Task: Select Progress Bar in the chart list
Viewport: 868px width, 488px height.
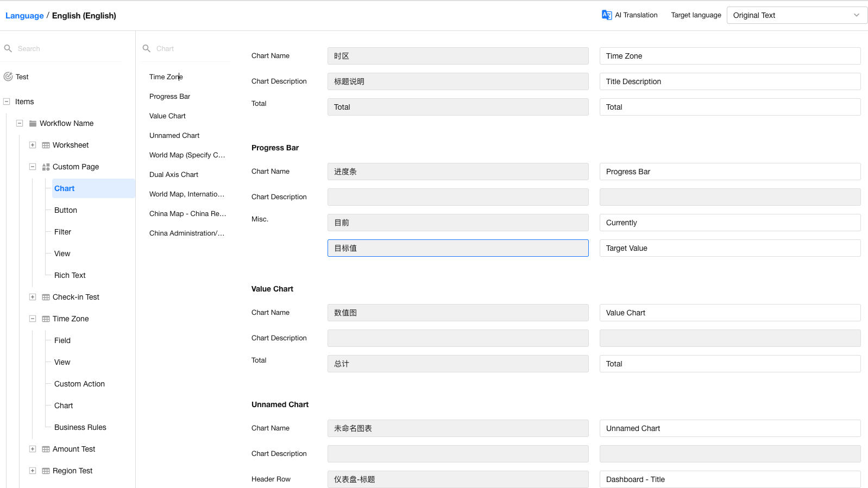Action: [169, 96]
